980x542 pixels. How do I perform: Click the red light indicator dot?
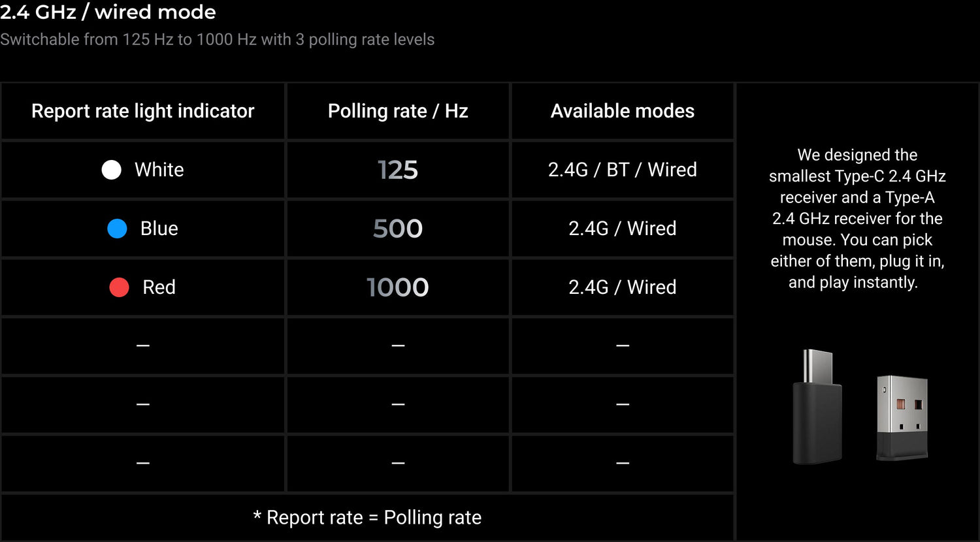pyautogui.click(x=119, y=287)
